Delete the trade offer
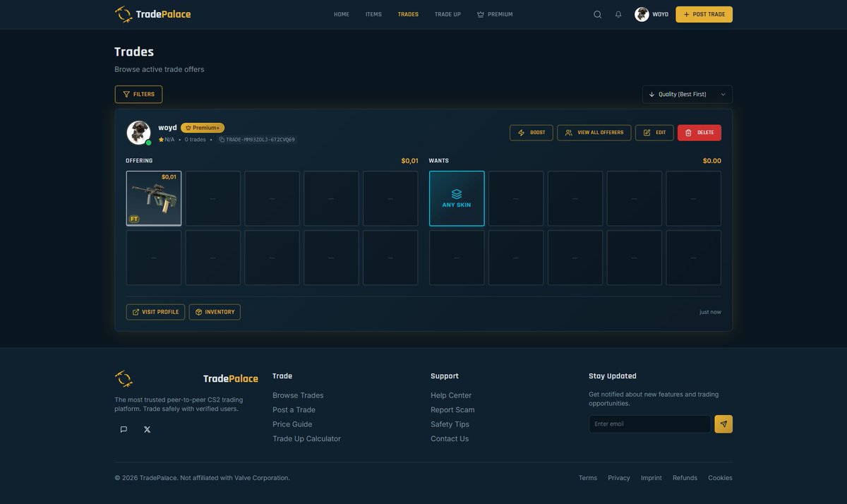Viewport: 847px width, 504px height. tap(699, 133)
